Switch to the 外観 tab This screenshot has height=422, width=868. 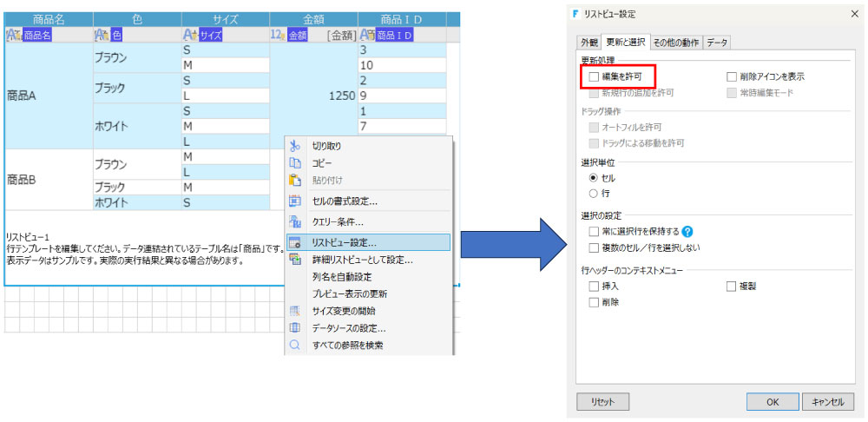(589, 43)
